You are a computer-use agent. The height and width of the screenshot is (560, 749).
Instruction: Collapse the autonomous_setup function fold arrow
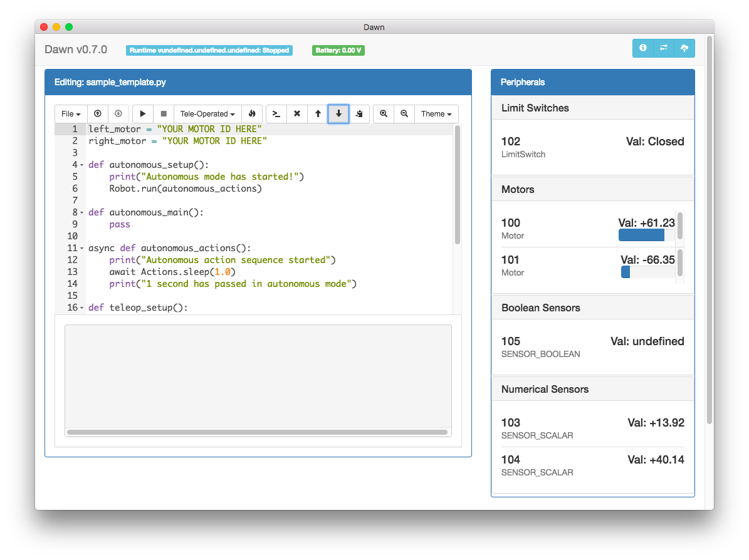[x=82, y=165]
